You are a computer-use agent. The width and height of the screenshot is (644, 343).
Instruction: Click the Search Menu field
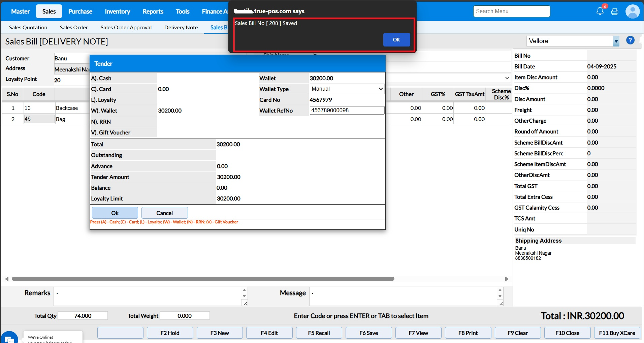pos(511,11)
